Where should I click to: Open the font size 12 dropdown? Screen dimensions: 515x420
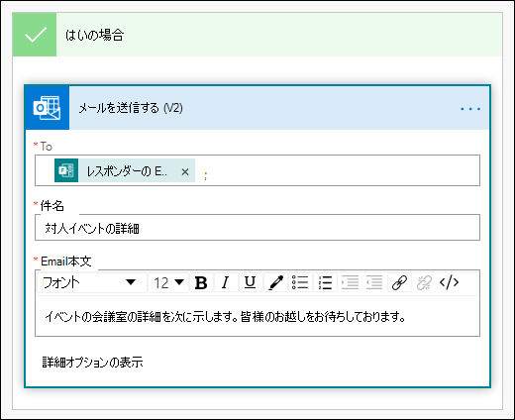tap(168, 282)
